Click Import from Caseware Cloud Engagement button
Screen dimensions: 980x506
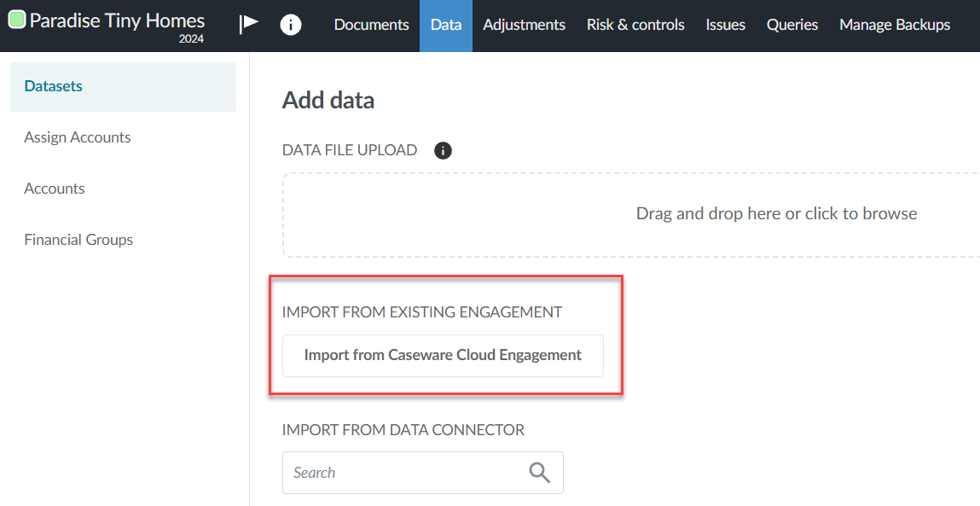tap(443, 355)
